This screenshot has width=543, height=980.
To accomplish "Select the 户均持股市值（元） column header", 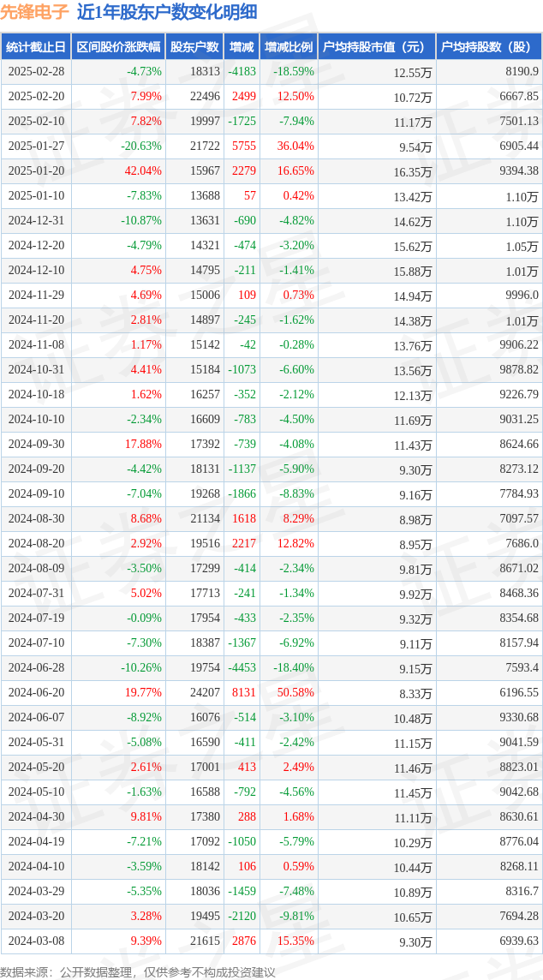I will pos(376,47).
